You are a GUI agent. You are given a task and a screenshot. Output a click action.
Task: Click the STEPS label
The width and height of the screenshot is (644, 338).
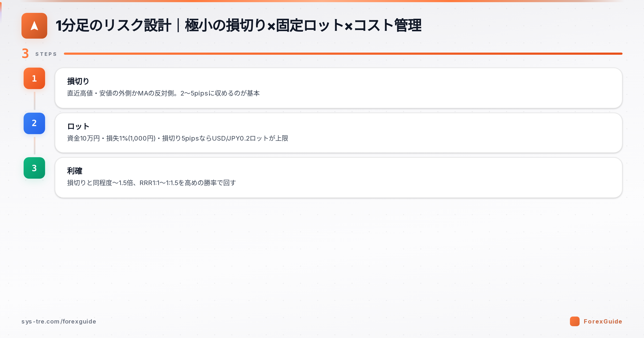[46, 54]
